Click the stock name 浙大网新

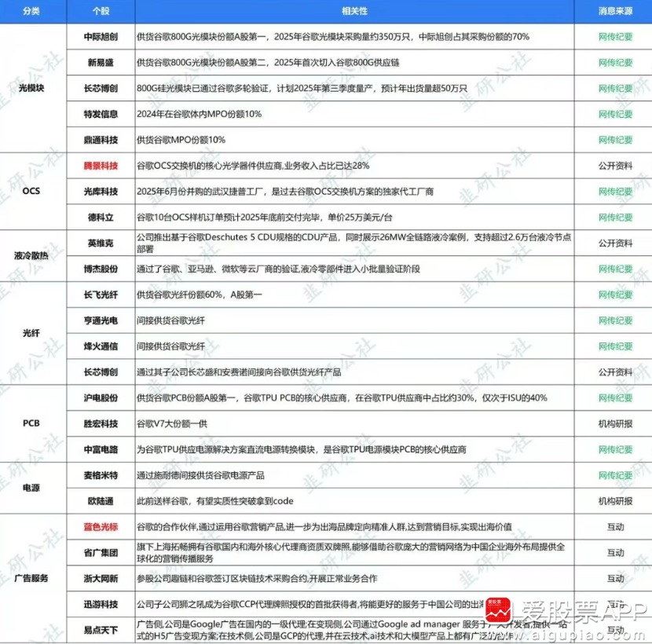(x=101, y=578)
